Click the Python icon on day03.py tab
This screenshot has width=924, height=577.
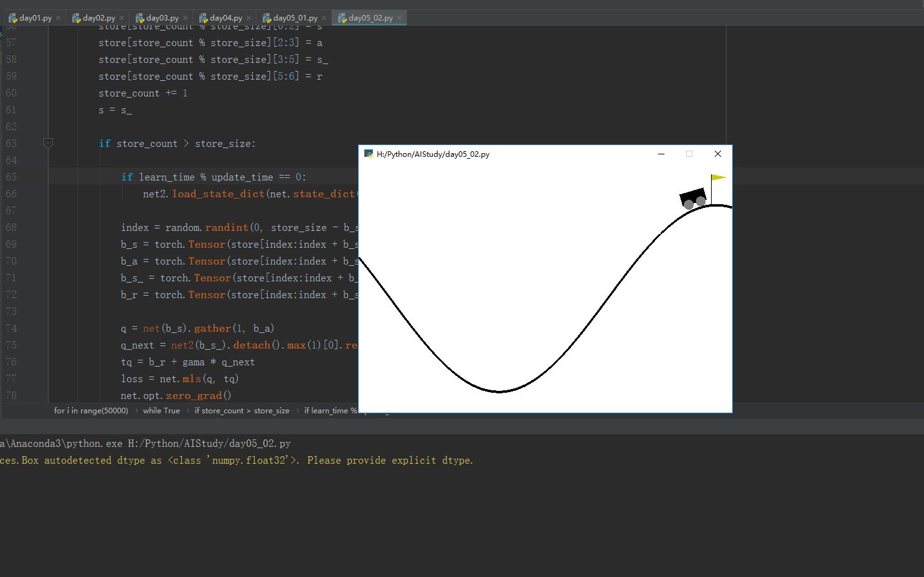(139, 17)
